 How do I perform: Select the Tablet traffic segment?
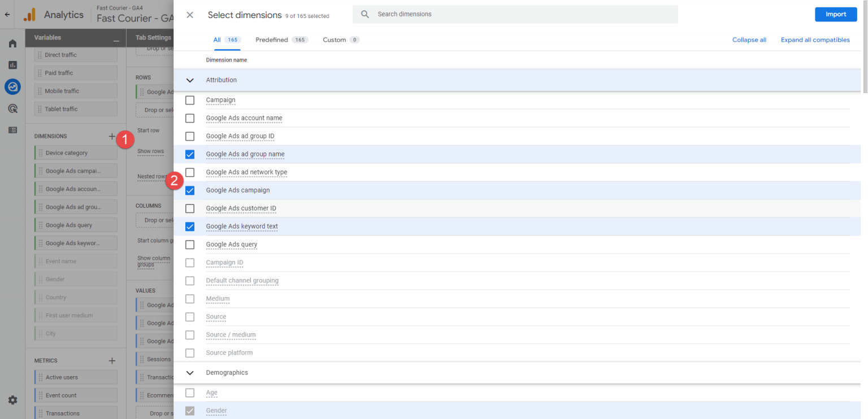coord(76,109)
